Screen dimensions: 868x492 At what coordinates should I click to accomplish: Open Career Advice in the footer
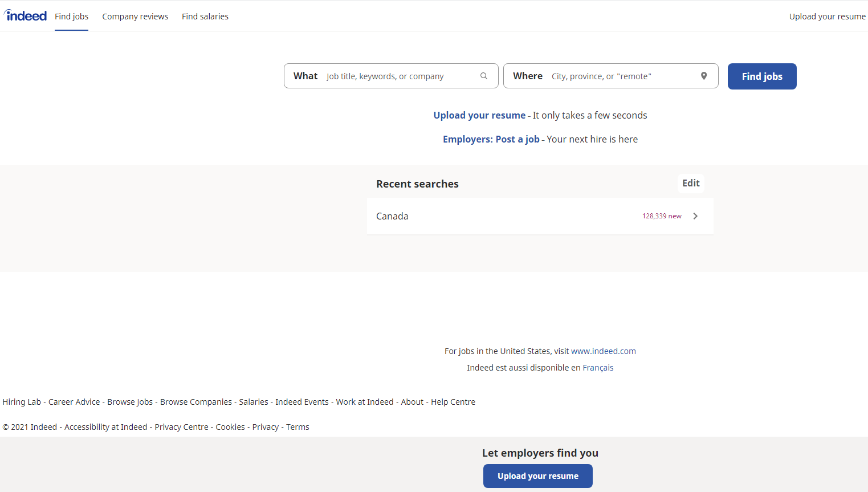[x=74, y=402]
